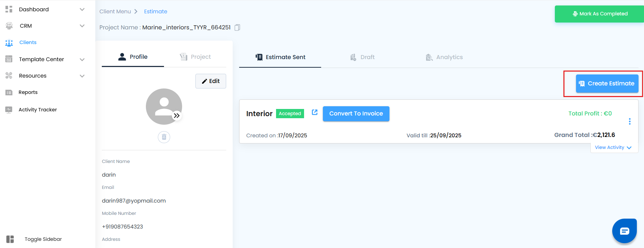Copy the project name using the clipboard icon

(x=237, y=27)
